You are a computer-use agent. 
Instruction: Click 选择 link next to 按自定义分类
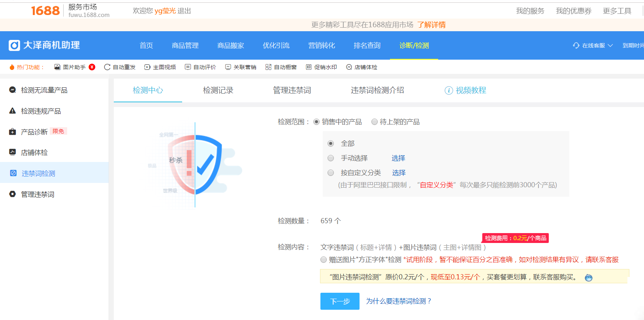pos(399,173)
